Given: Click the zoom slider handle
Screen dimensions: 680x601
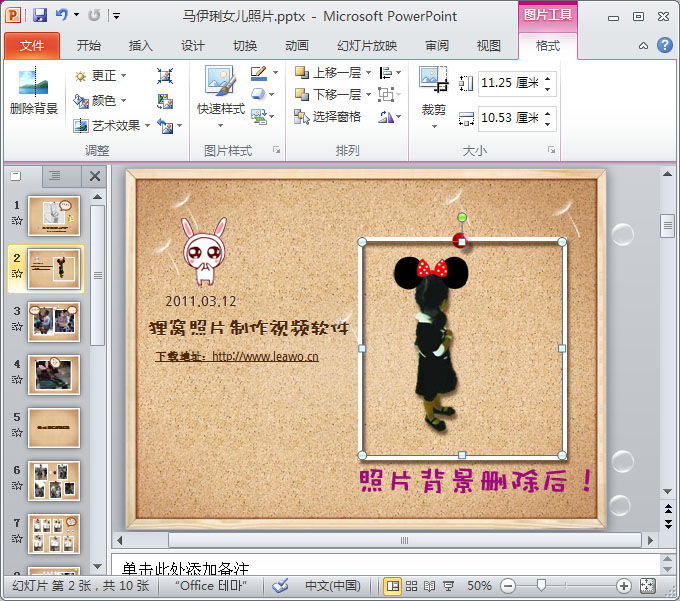Looking at the screenshot, I should 541,586.
